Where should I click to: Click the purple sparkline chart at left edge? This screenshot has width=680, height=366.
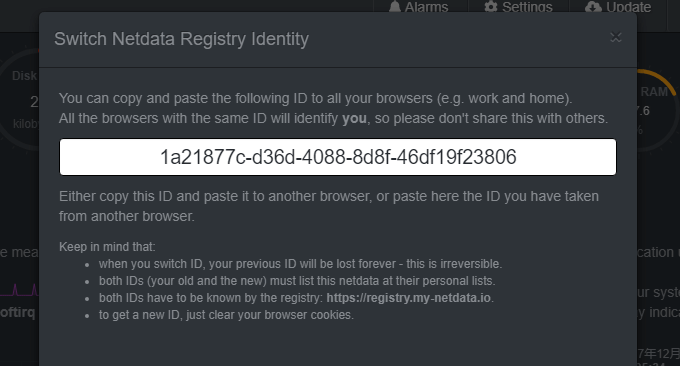[x=20, y=290]
